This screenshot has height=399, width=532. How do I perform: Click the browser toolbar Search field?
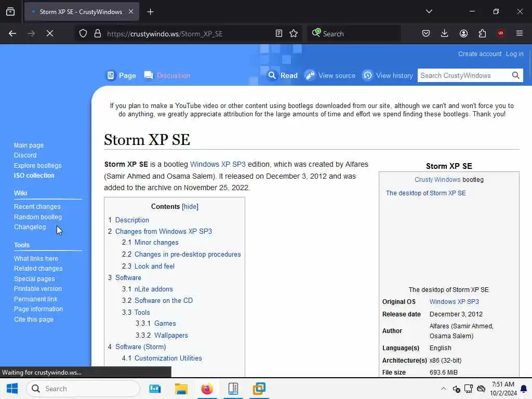[354, 33]
